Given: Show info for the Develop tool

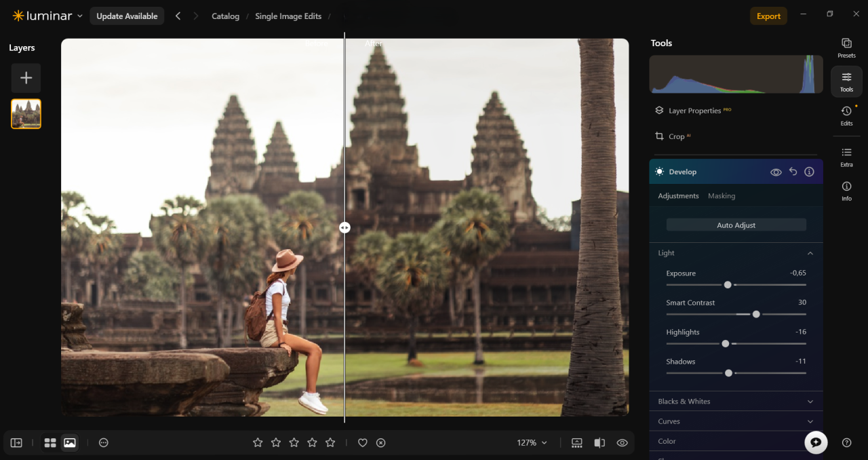Looking at the screenshot, I should [809, 172].
